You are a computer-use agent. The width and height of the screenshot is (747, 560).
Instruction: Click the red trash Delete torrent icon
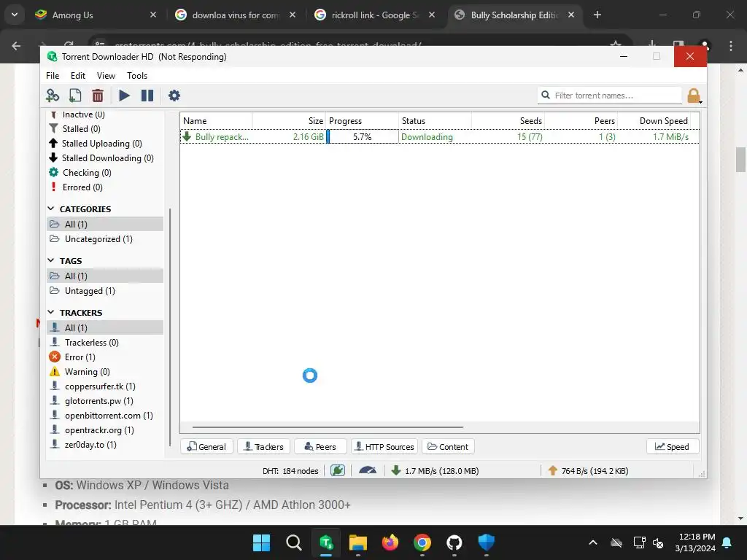[x=98, y=96]
